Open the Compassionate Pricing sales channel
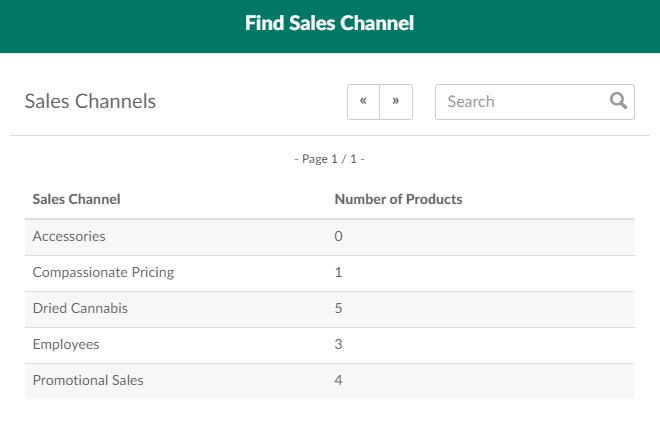The width and height of the screenshot is (660, 431). tap(103, 273)
